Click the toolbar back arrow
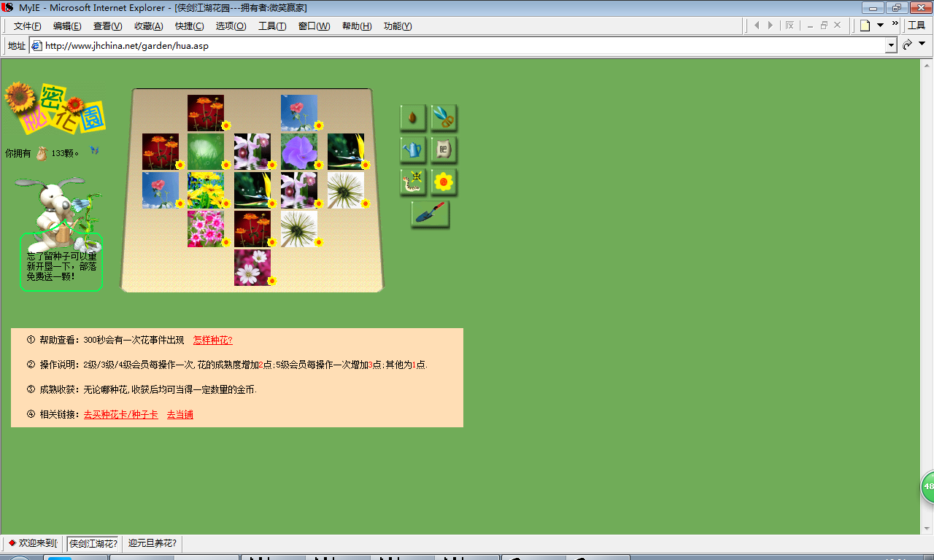The width and height of the screenshot is (934, 560). pos(757,26)
